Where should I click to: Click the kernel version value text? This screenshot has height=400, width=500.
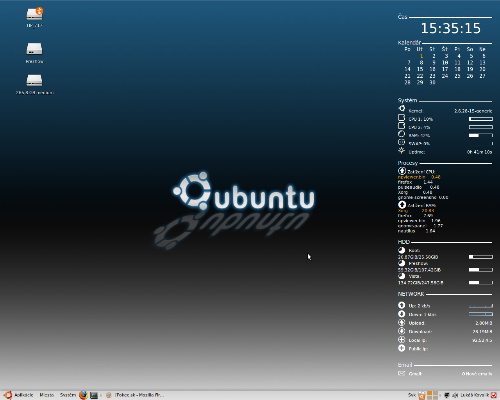point(473,111)
